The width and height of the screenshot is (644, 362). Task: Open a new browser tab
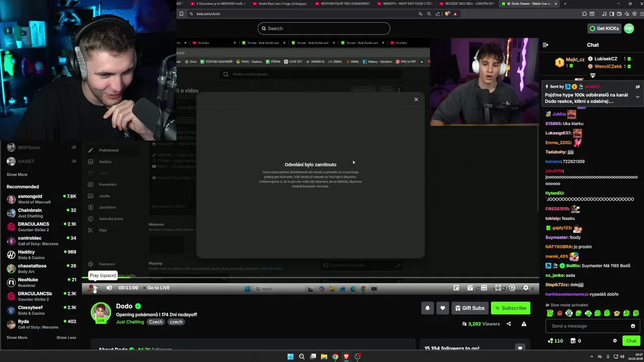pos(565,4)
